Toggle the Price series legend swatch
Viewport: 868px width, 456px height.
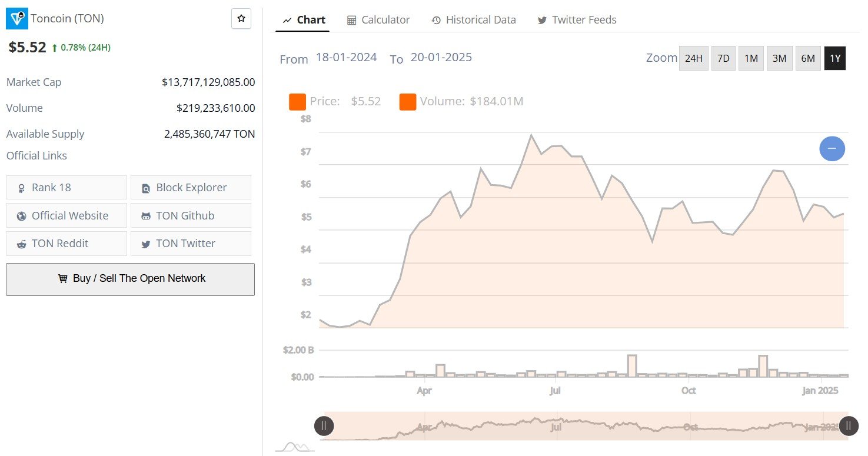(x=297, y=102)
